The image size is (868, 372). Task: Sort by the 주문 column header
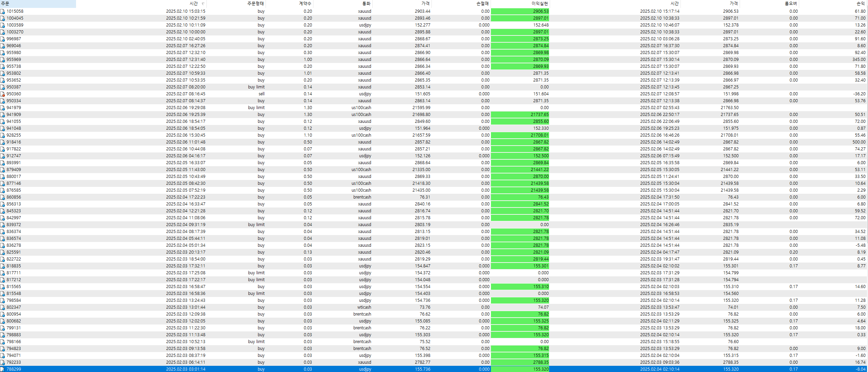point(5,4)
